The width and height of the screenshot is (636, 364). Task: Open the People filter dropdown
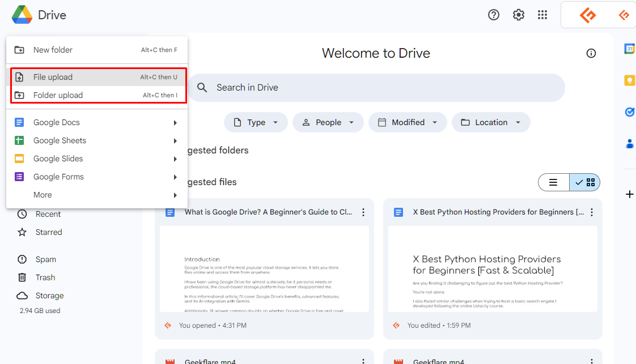pos(328,122)
